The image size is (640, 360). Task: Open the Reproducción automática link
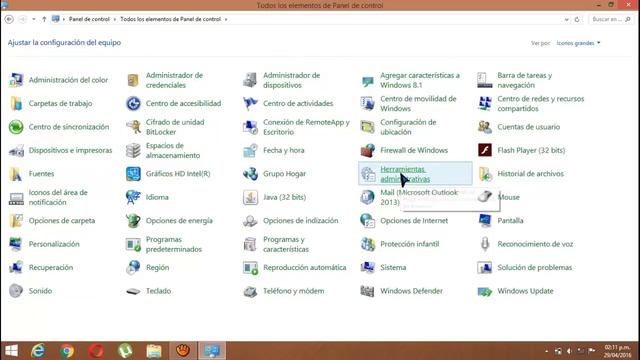coord(304,267)
